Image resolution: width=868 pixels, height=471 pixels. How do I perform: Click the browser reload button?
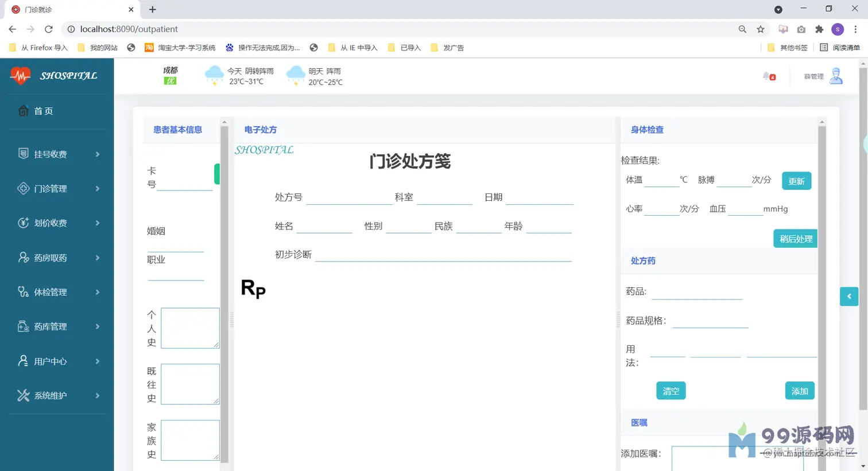tap(49, 29)
